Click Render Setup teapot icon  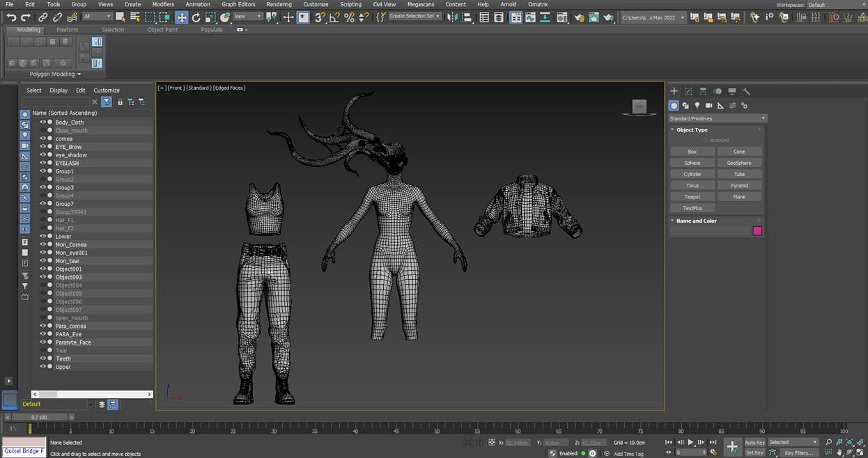point(578,17)
